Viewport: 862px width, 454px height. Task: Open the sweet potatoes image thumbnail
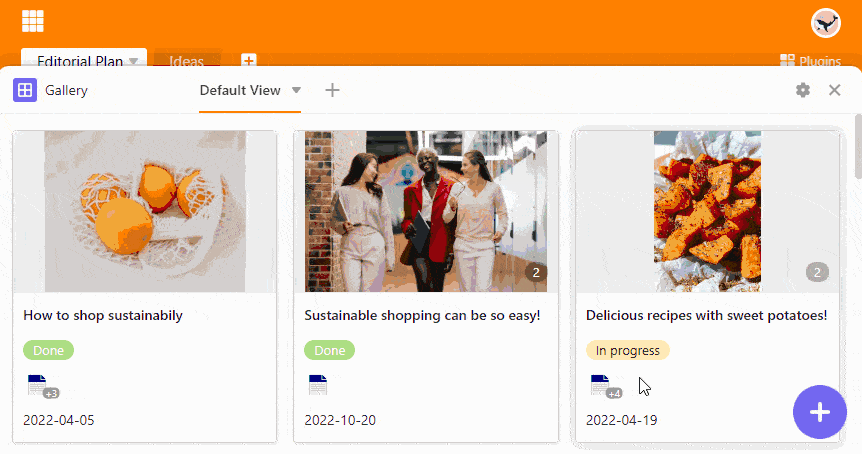tap(707, 211)
